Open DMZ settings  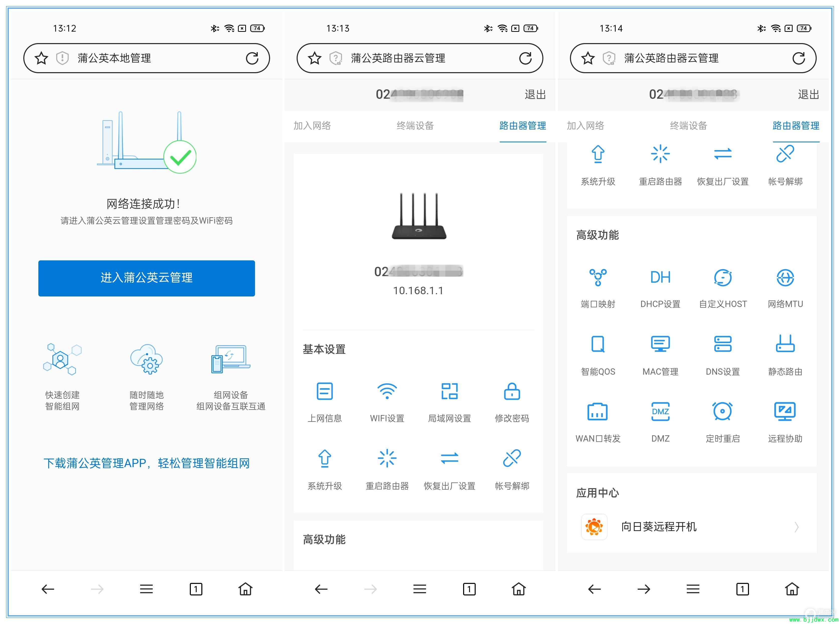pyautogui.click(x=660, y=422)
